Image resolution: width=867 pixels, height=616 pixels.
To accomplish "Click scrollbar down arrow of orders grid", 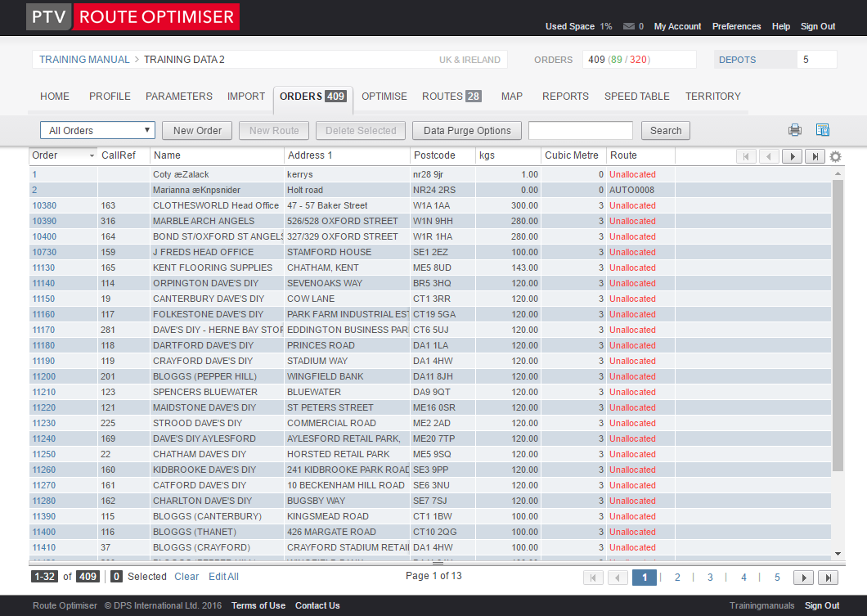I will (838, 554).
